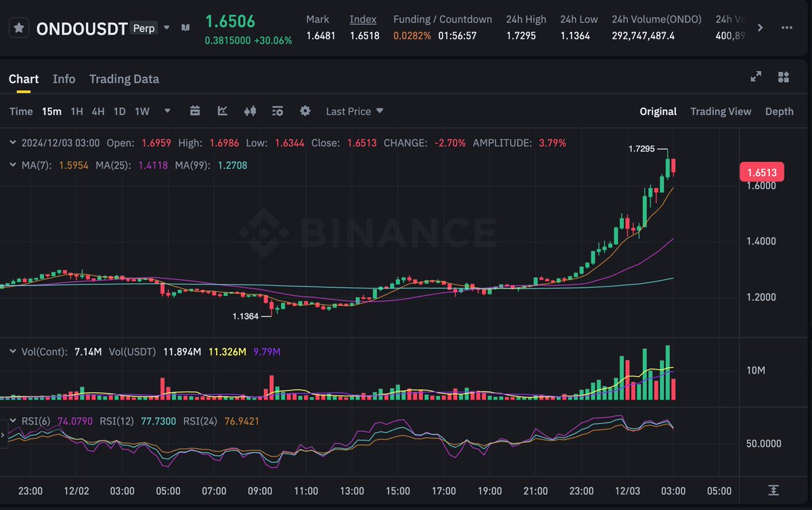The height and width of the screenshot is (510, 812).
Task: Click the RSI(6) value 74.0790
Action: [74, 421]
